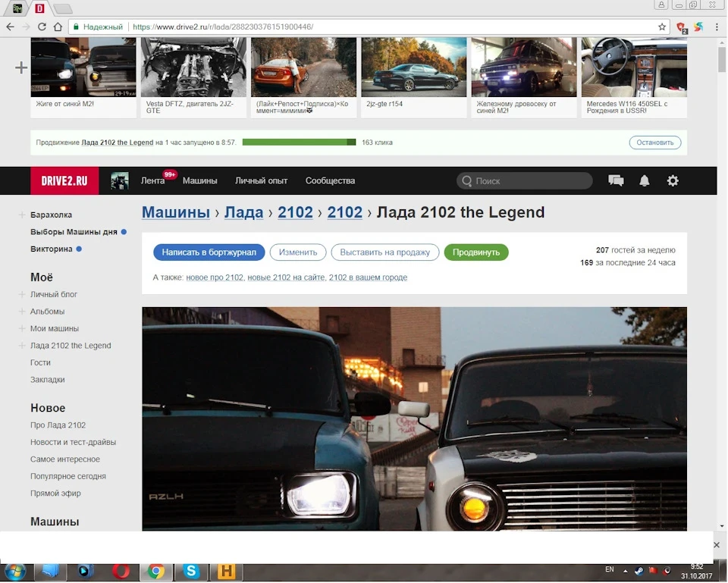
Task: Open Прямой эфир sidebar link
Action: point(55,494)
